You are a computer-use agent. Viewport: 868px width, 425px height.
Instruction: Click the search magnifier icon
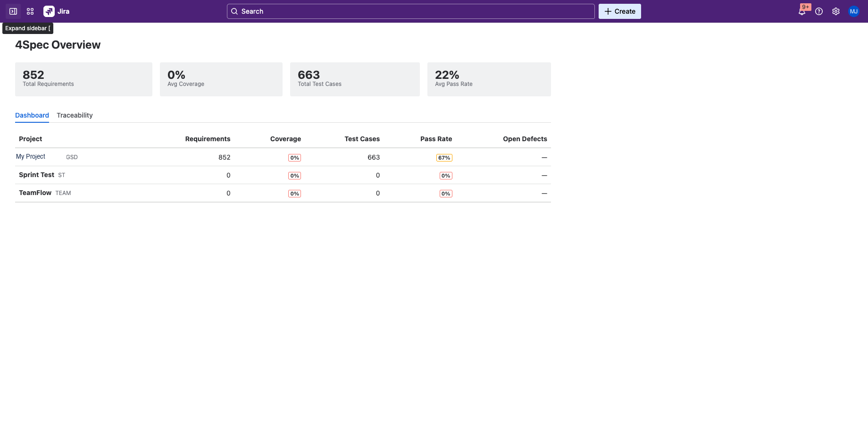[x=234, y=11]
